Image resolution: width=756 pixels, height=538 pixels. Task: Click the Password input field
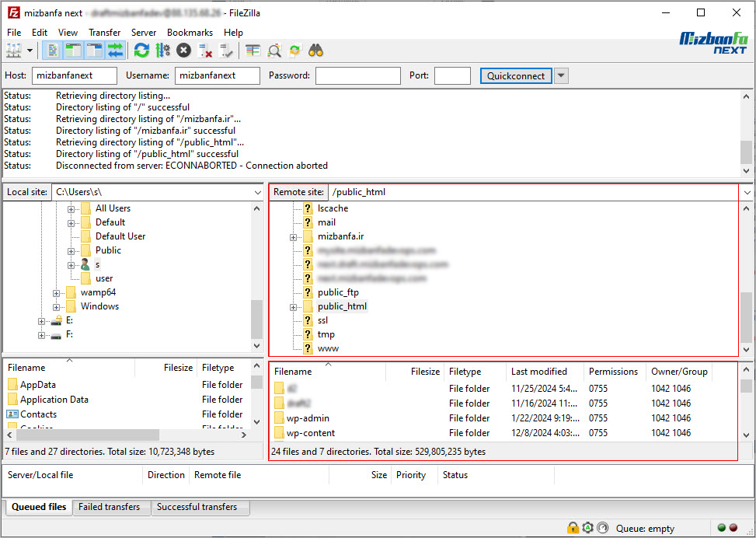click(x=358, y=75)
